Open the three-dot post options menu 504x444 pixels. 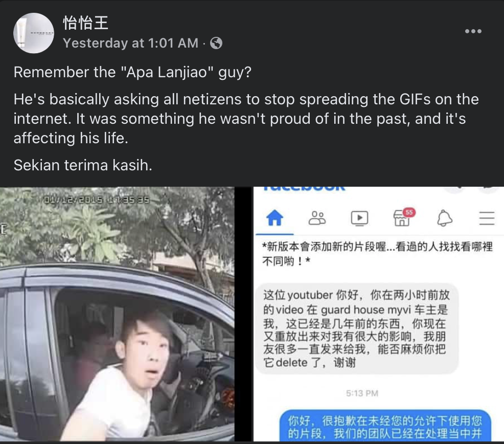[473, 31]
